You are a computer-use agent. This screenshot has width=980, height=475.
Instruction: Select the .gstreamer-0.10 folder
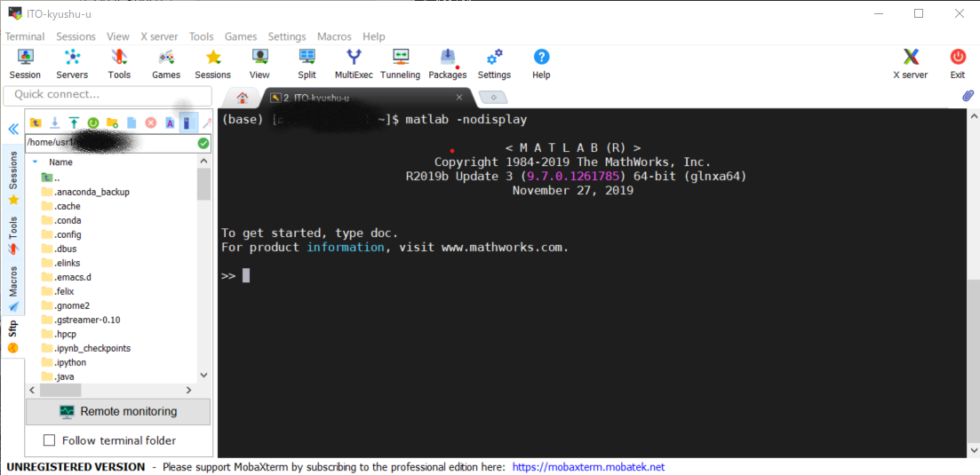click(81, 320)
